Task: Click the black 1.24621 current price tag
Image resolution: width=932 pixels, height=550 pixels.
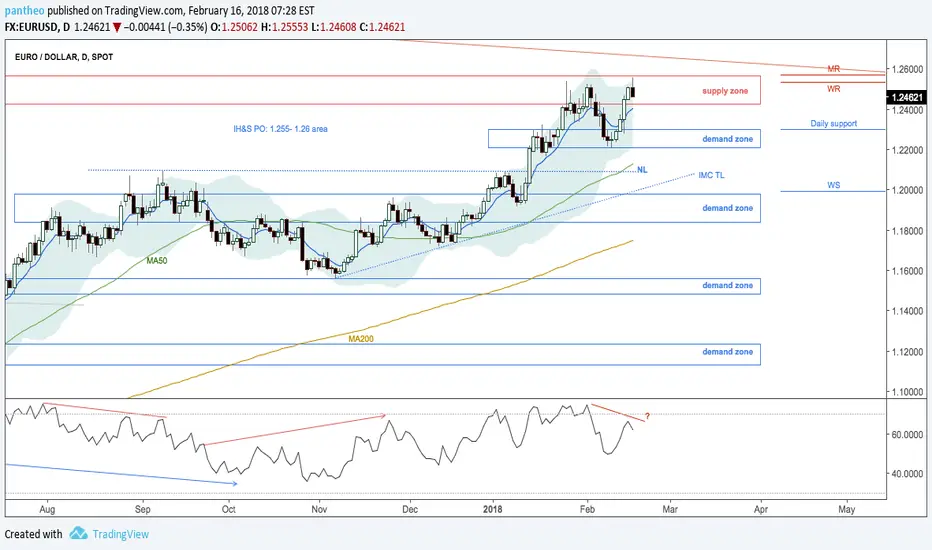Action: click(x=908, y=97)
